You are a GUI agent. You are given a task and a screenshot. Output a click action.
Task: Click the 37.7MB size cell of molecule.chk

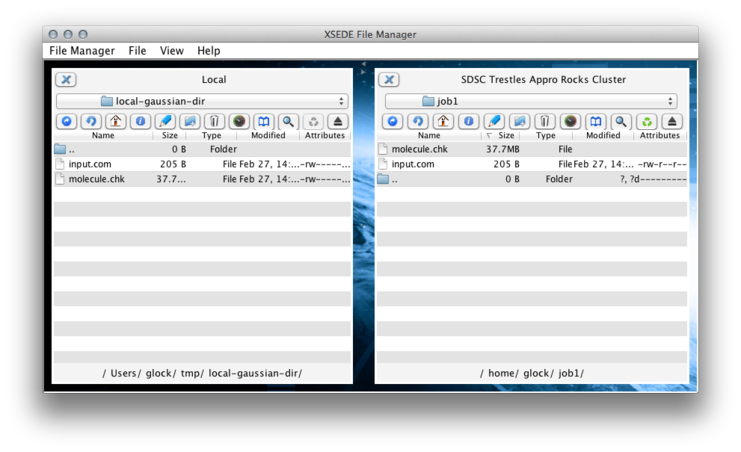pos(502,149)
